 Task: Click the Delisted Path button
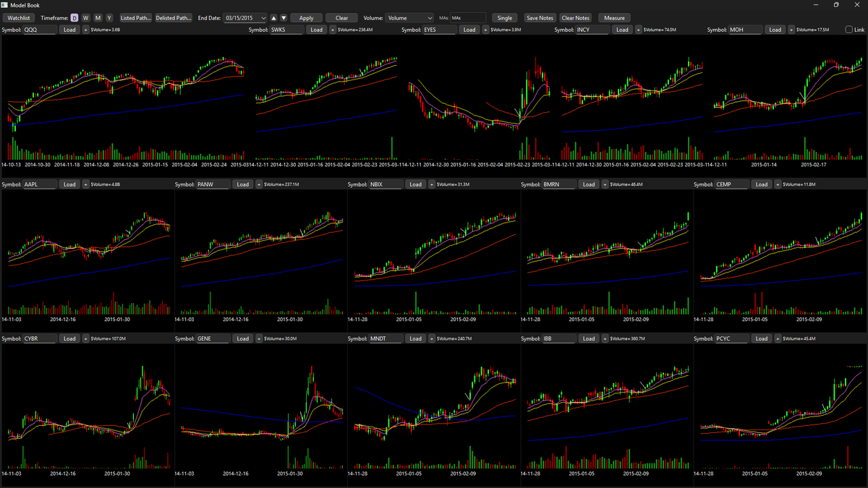point(174,17)
